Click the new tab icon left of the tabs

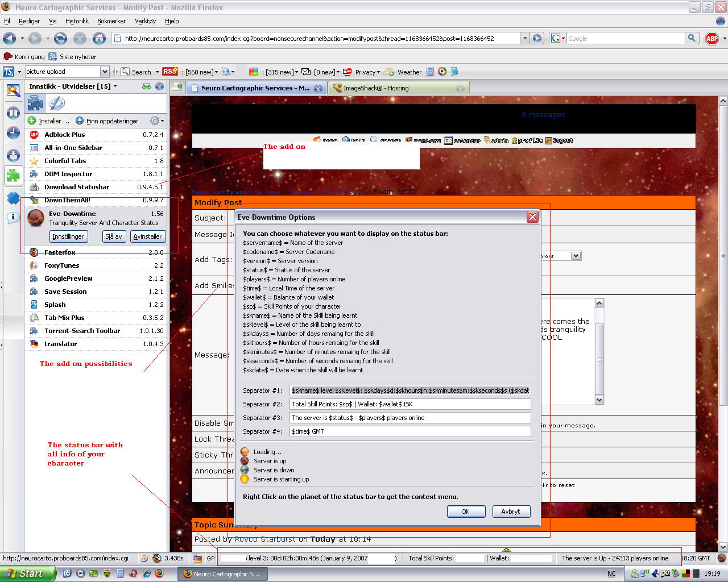click(x=177, y=87)
